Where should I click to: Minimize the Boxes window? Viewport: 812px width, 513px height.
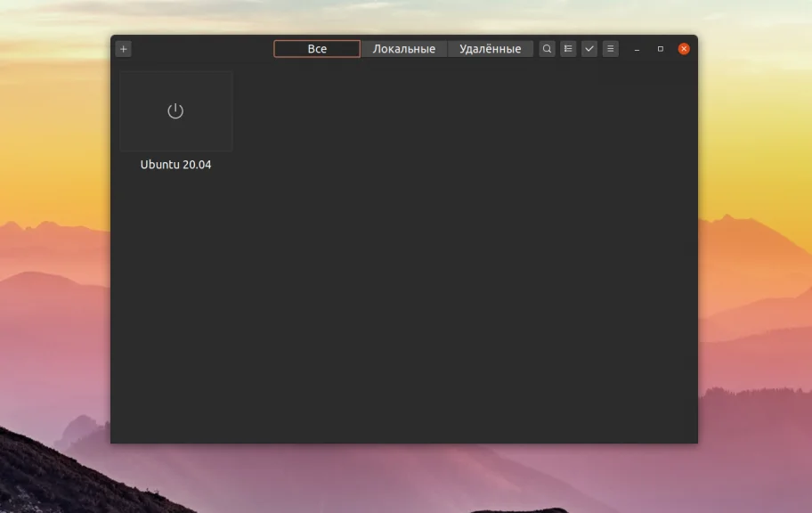pos(637,49)
